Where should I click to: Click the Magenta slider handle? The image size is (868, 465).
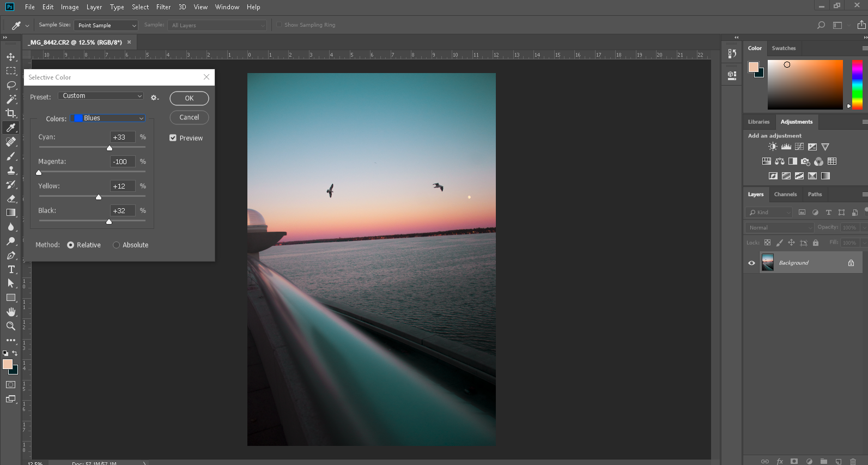pos(39,173)
